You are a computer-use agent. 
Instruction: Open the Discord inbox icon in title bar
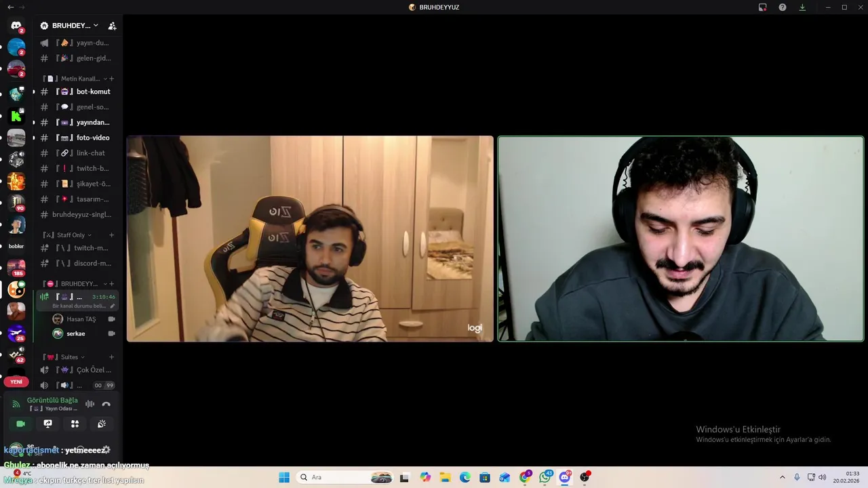pyautogui.click(x=762, y=7)
